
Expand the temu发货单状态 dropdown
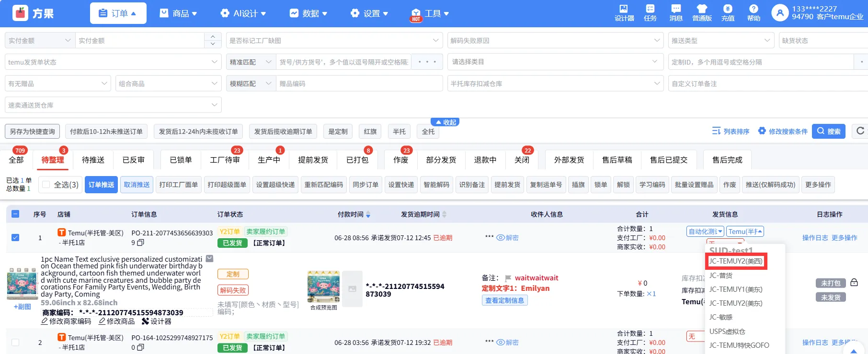coord(113,62)
